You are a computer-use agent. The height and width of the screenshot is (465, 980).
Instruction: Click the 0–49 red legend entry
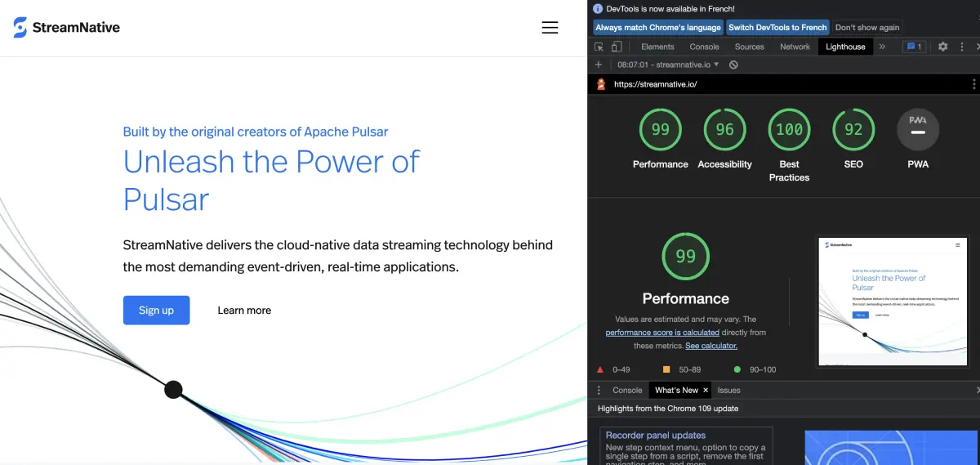point(612,369)
